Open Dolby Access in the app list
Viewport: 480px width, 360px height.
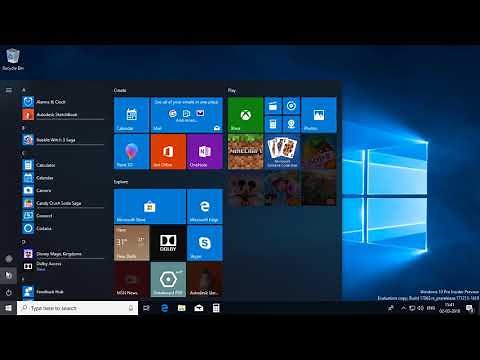[x=63, y=266]
